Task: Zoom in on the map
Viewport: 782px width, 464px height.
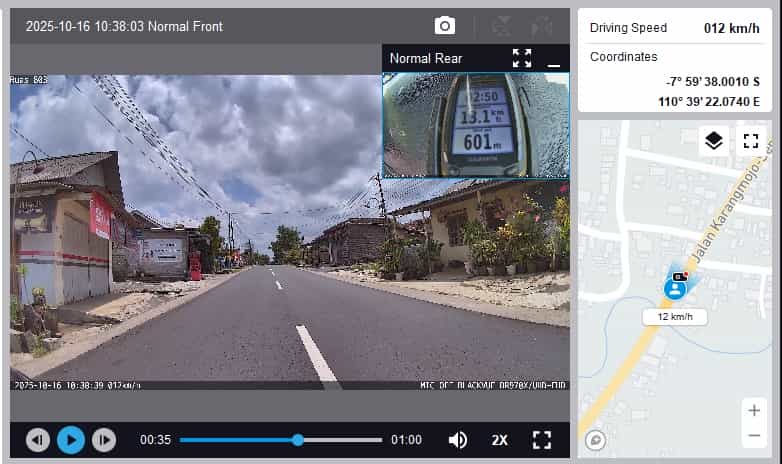Action: pos(753,410)
